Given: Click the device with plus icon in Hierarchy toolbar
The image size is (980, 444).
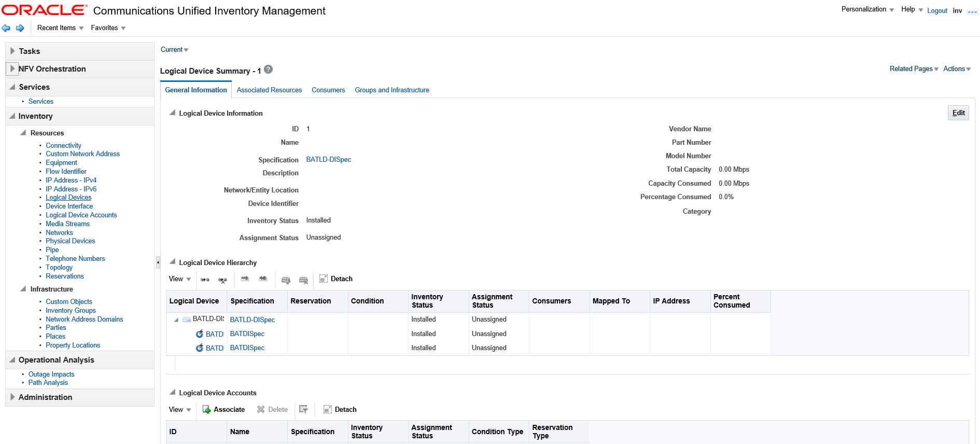Looking at the screenshot, I should (286, 280).
